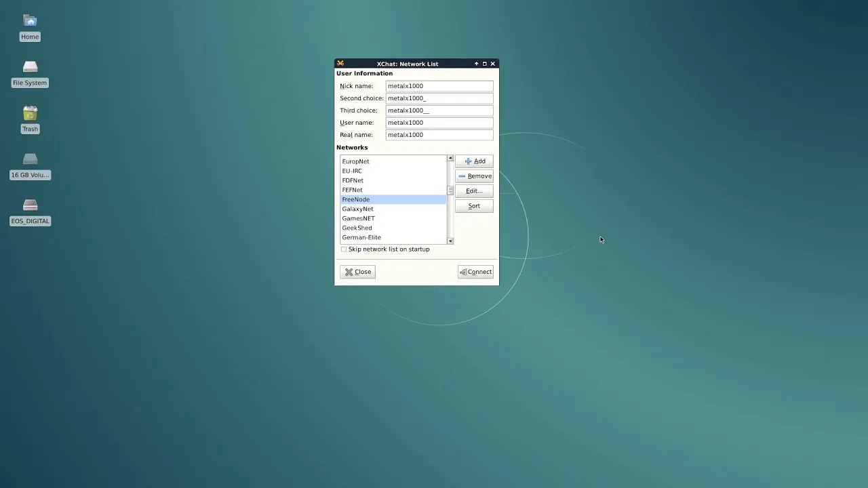Open the Home desktop icon
The image size is (868, 488).
pos(30,28)
